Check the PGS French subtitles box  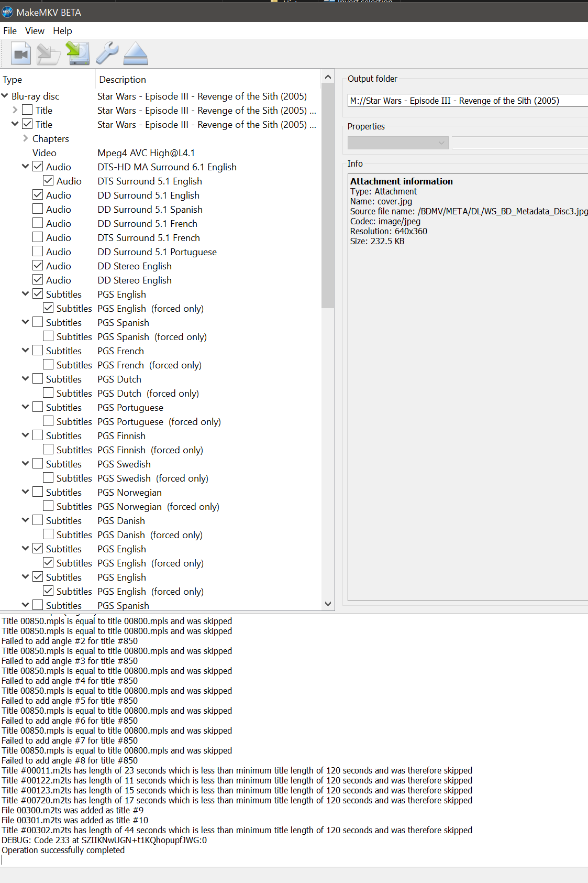pos(38,351)
